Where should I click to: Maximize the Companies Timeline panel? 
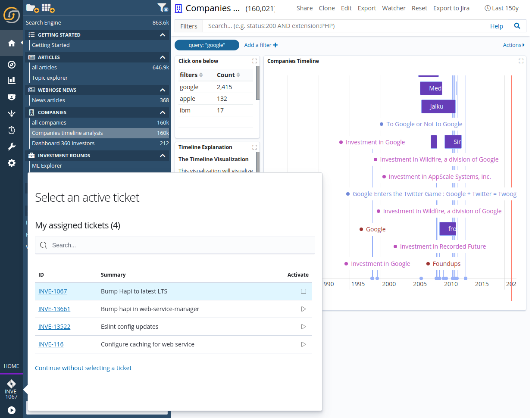(x=521, y=61)
